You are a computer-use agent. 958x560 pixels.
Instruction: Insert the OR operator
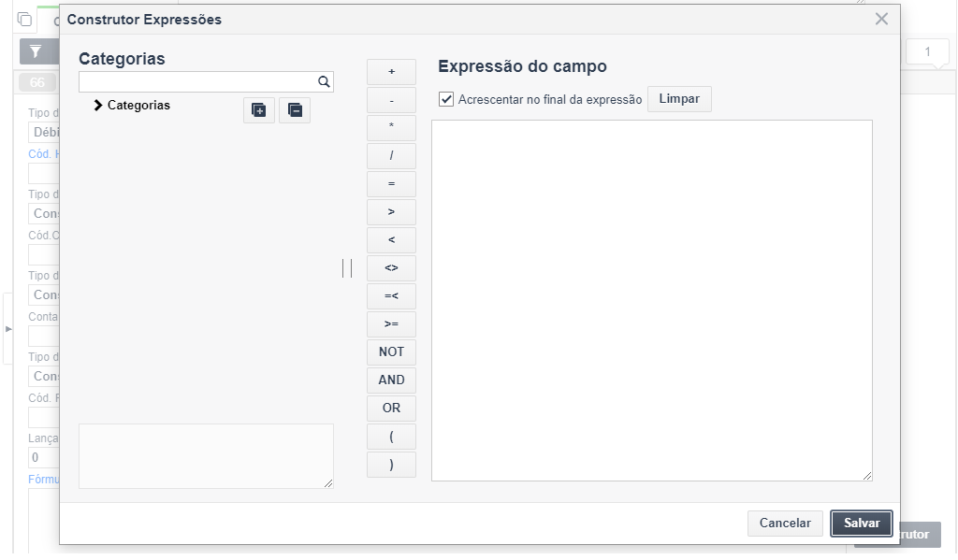[392, 409]
